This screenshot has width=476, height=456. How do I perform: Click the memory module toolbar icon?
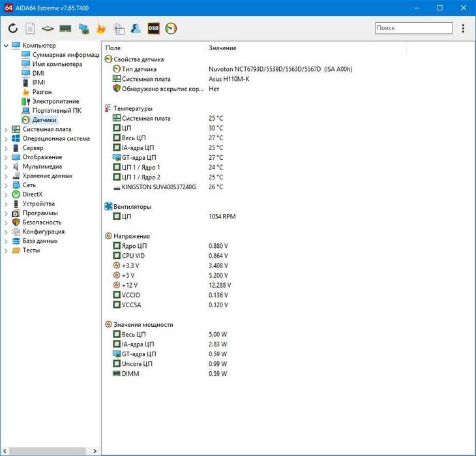(x=65, y=29)
